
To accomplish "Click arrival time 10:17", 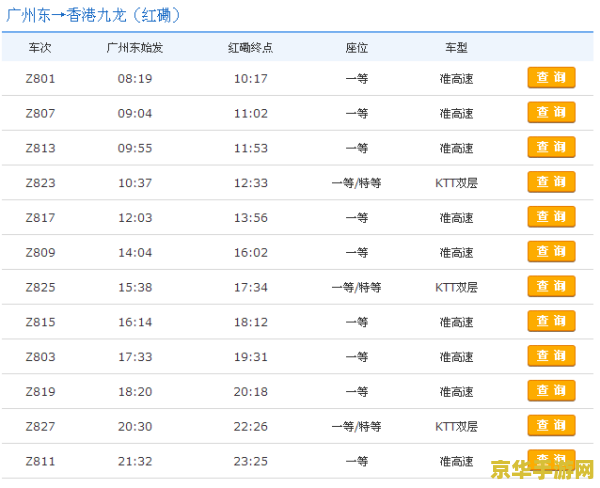I will click(x=251, y=79).
